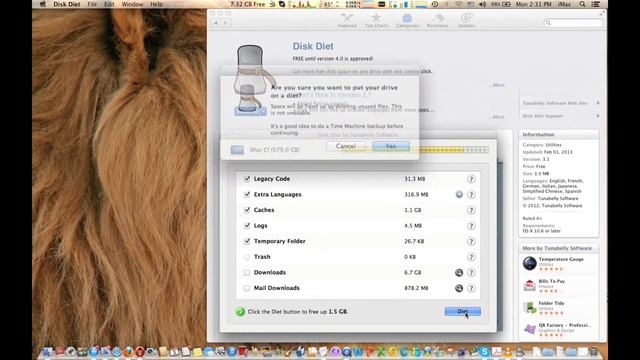Show help for Caches
Viewport: 640px width, 360px height.
471,210
